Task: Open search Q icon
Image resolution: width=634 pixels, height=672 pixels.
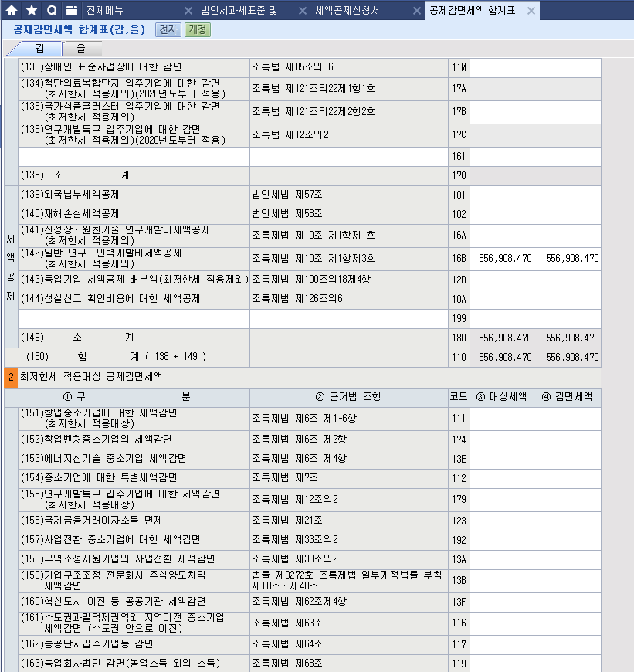Action: (x=52, y=10)
